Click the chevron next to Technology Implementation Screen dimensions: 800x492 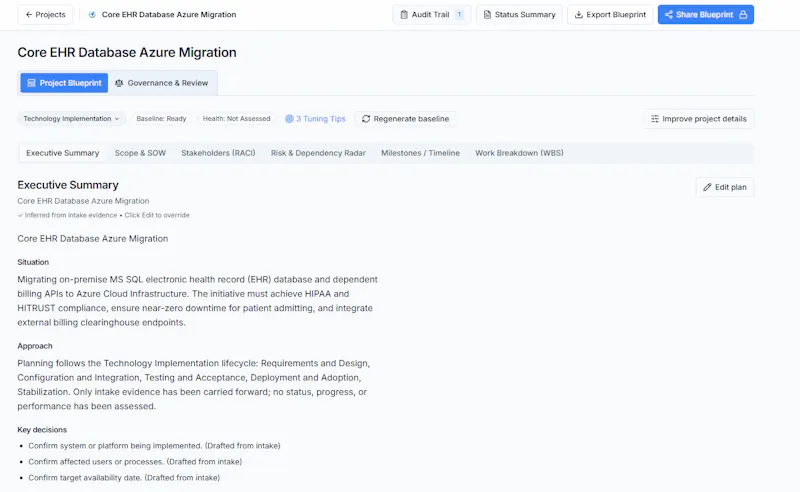117,119
